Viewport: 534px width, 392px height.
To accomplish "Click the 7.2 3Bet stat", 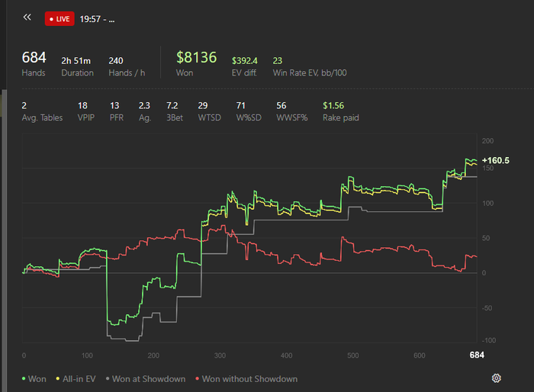I will pos(175,111).
